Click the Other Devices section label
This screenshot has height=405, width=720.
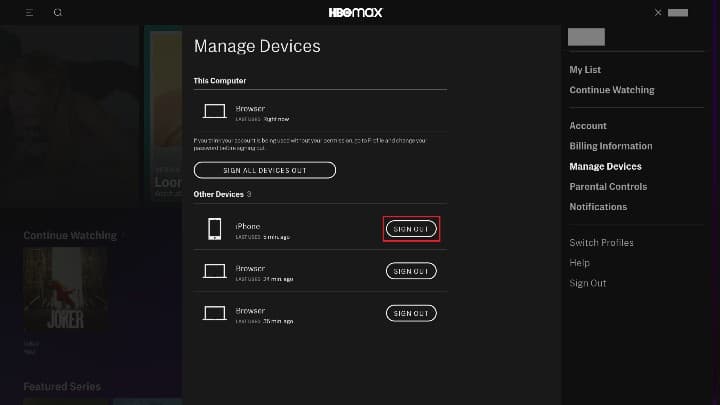pyautogui.click(x=219, y=194)
